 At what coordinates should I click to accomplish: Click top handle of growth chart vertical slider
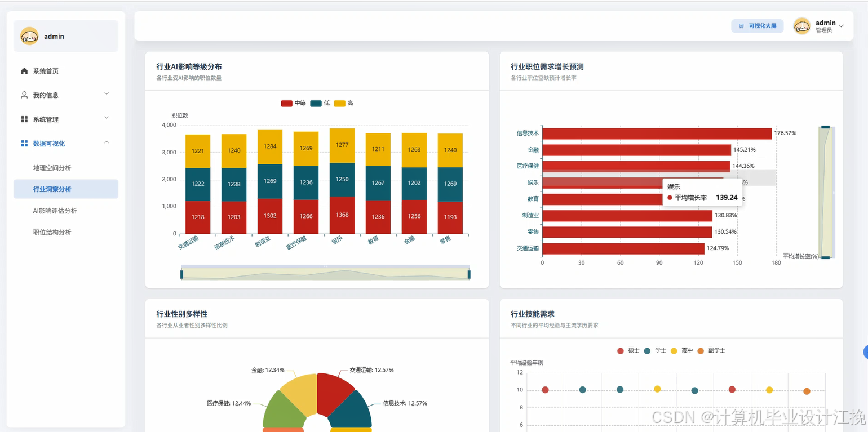826,127
